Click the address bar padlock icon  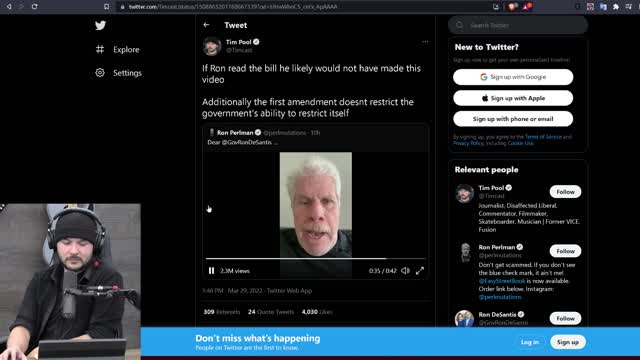[122, 7]
